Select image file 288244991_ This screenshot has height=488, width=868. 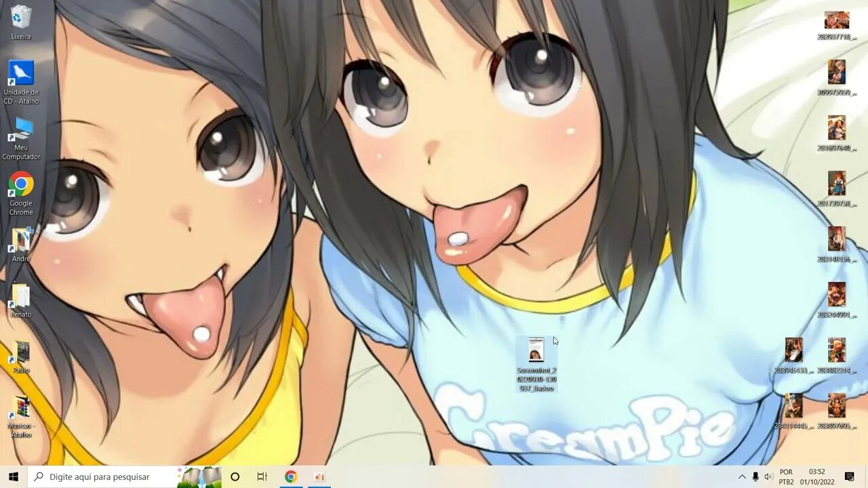(836, 300)
